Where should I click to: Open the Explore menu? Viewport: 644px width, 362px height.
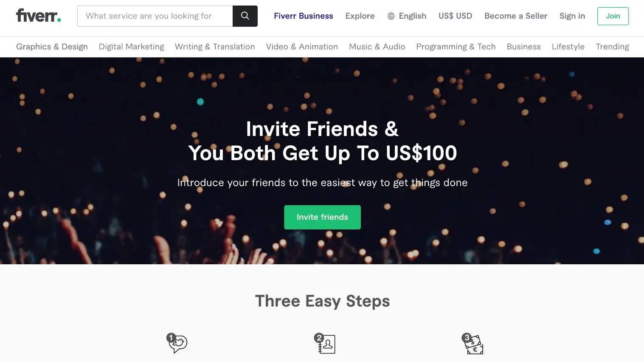360,16
